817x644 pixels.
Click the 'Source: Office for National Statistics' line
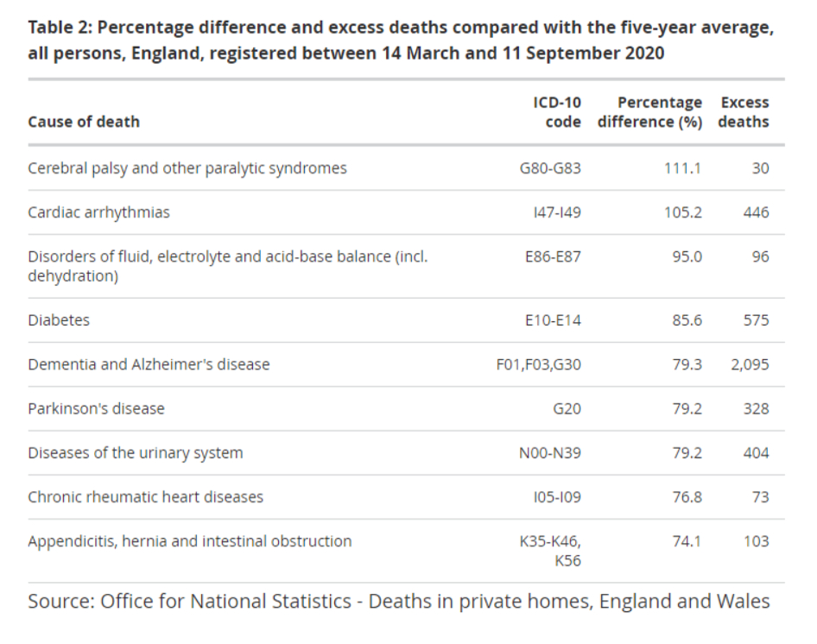(398, 601)
